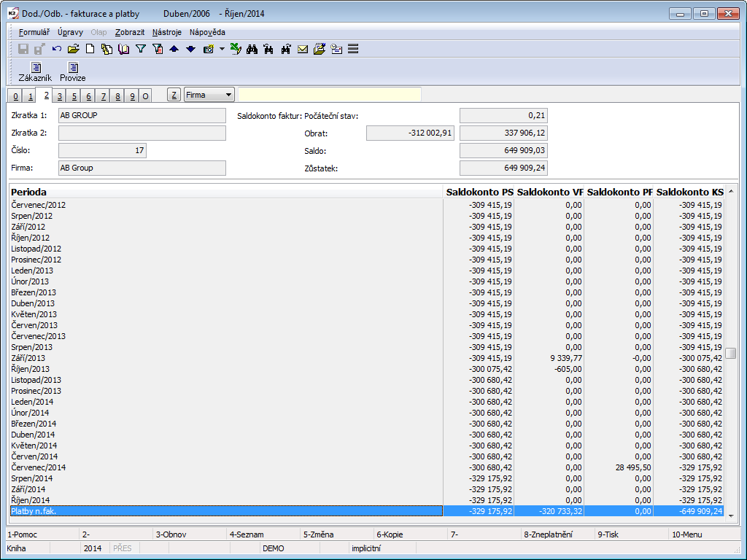The image size is (747, 560).
Task: Click the filter funnel icon
Action: pos(141,49)
